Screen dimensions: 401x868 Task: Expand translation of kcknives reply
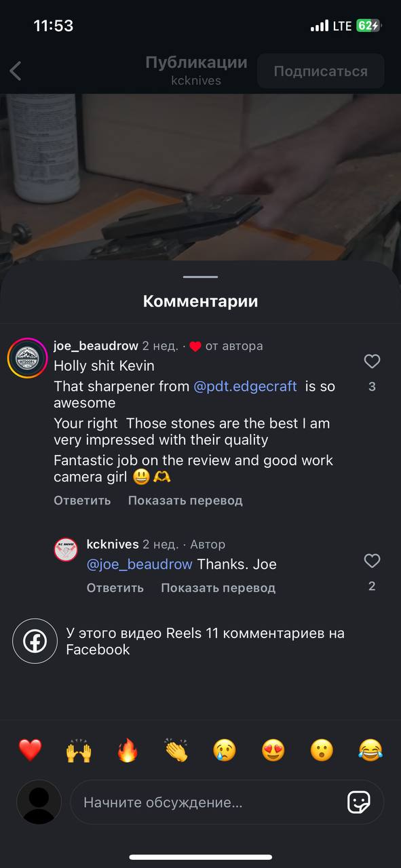click(x=218, y=588)
